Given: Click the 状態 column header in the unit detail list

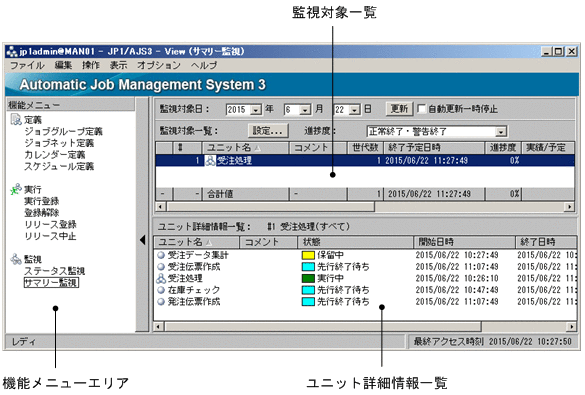Looking at the screenshot, I should (356, 242).
